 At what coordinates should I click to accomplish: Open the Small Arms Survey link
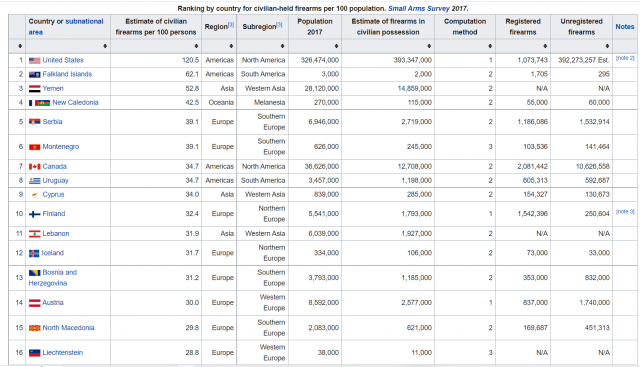click(x=418, y=8)
